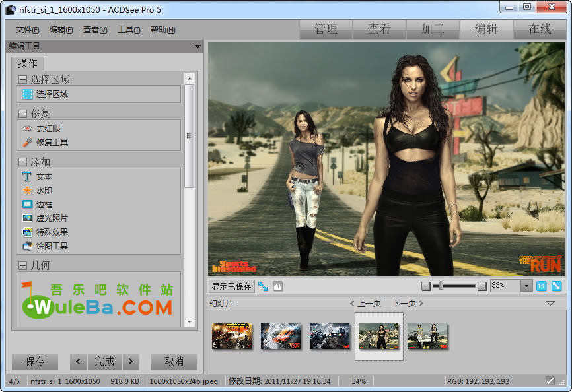Open the 编辑 menu

(x=61, y=30)
